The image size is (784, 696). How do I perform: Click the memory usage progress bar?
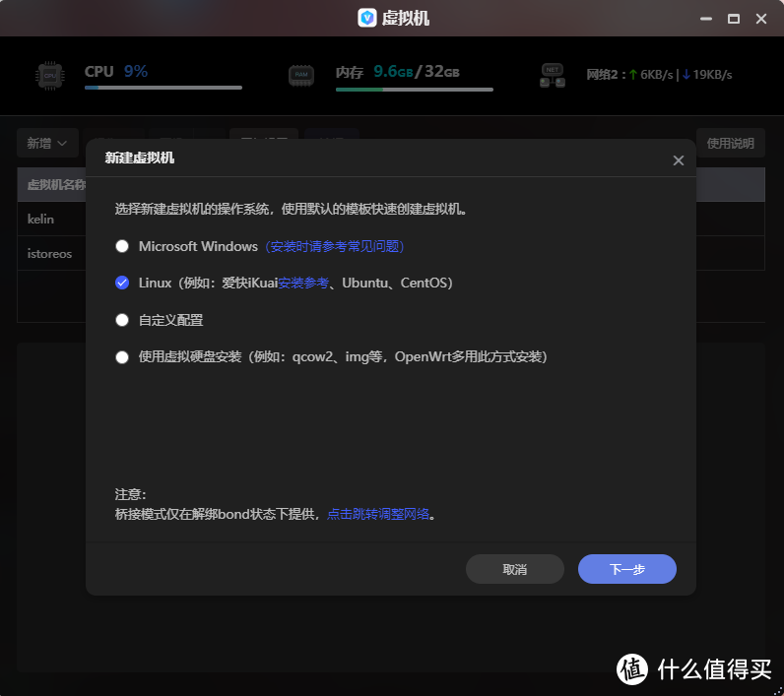click(x=415, y=90)
